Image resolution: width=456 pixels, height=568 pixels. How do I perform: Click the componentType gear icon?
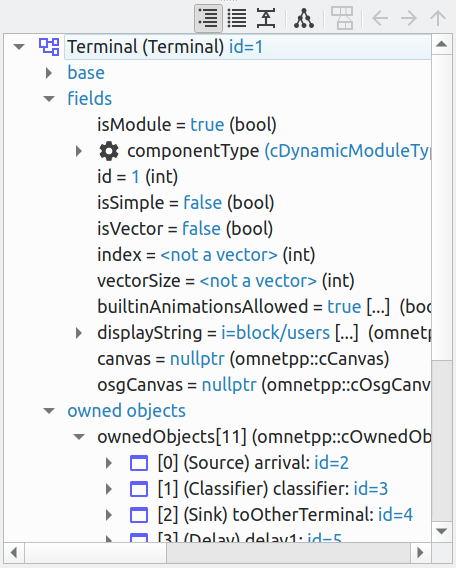coord(109,151)
